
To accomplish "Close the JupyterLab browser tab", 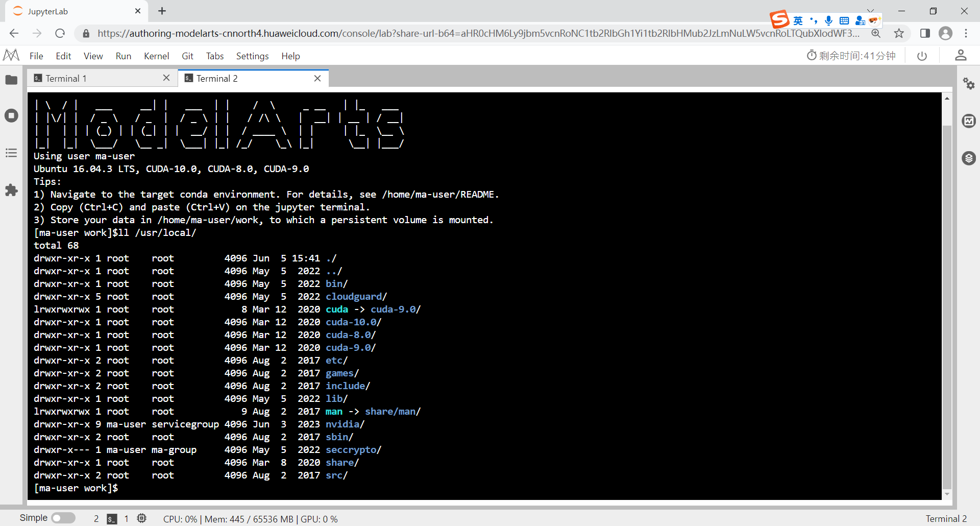I will (x=138, y=11).
